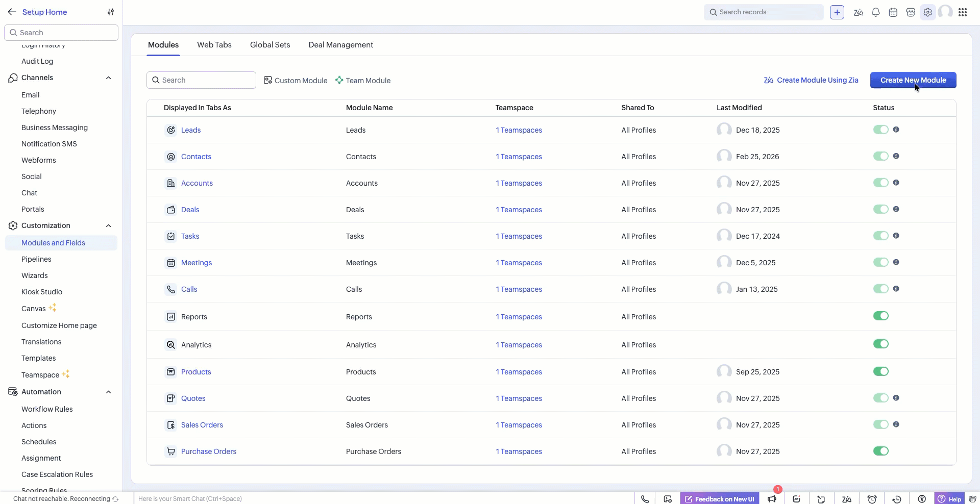This screenshot has width=980, height=504.
Task: Click the announcements megaphone icon
Action: coord(772,499)
